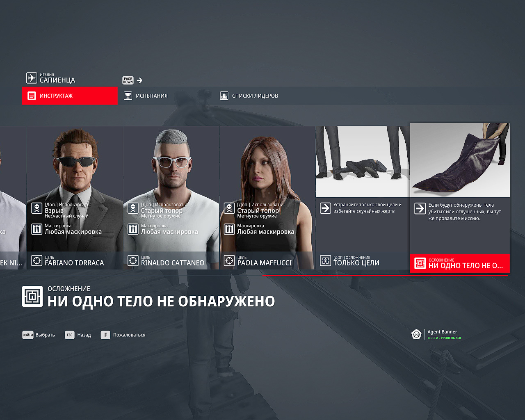Viewport: 525px width, 420px height.
Task: Click large maze icon beside Осложнение heading
Action: click(32, 297)
